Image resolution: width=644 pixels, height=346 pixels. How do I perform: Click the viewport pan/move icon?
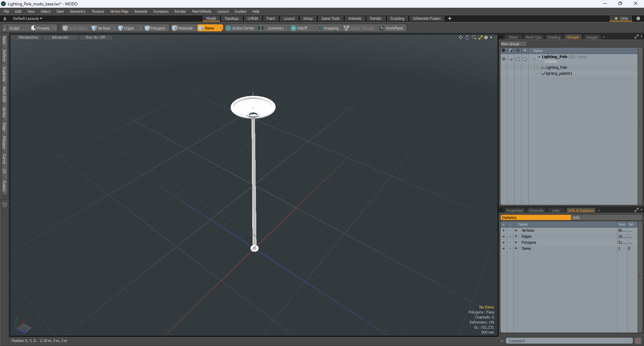461,38
